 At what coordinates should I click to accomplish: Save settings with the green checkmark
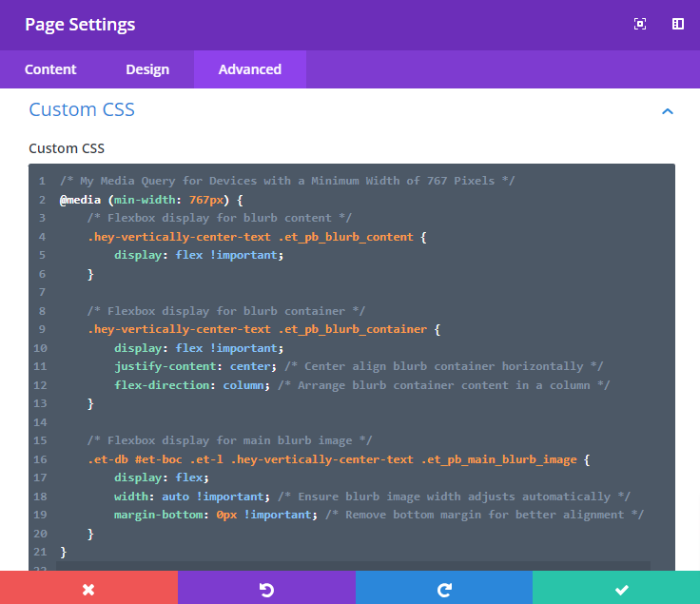point(621,589)
